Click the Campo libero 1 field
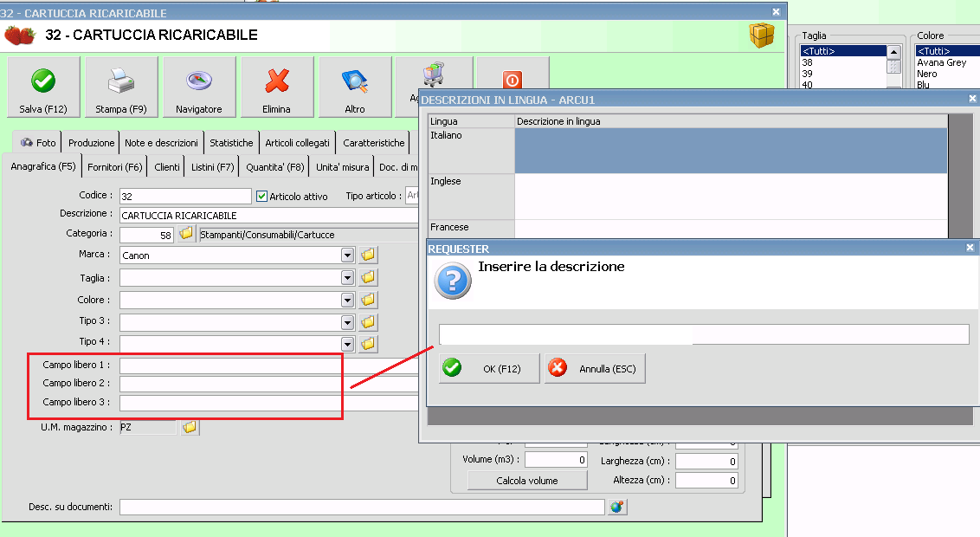The height and width of the screenshot is (537, 980). click(268, 366)
